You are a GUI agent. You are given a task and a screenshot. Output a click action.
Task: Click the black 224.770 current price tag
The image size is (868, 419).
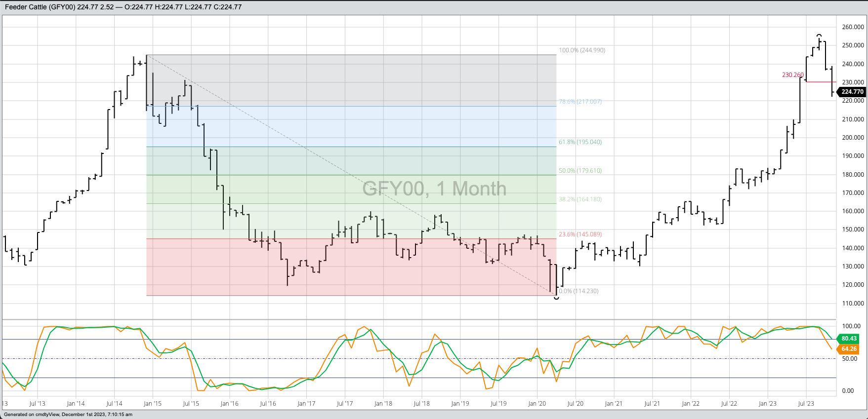pos(852,92)
